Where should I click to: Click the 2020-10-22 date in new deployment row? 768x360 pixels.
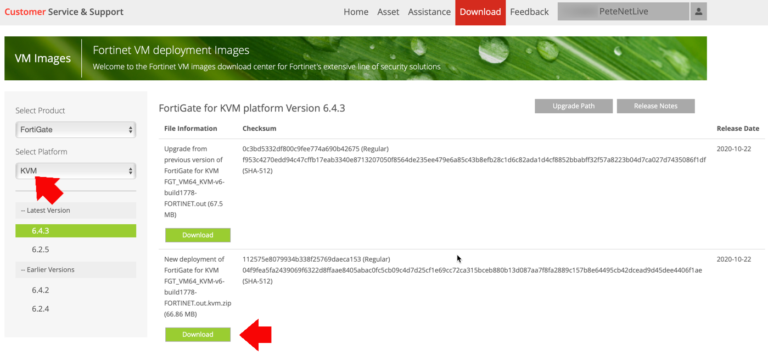733,259
